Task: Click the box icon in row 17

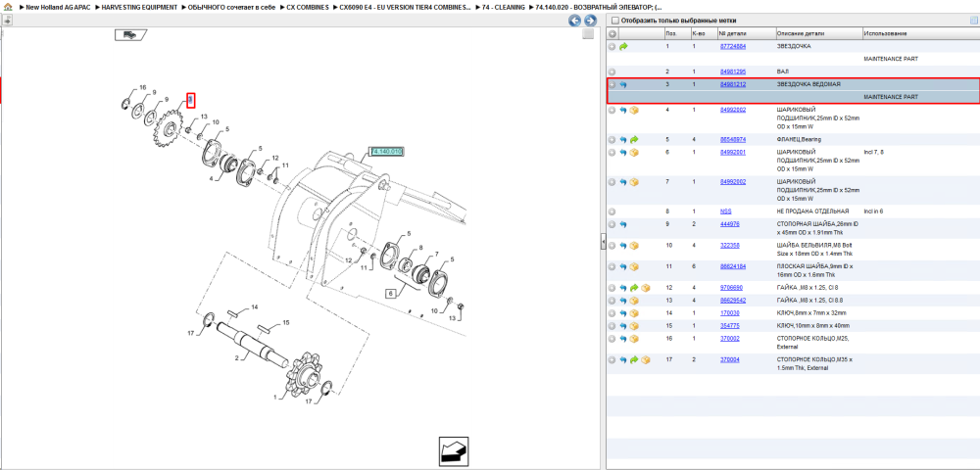Action: pos(646,360)
